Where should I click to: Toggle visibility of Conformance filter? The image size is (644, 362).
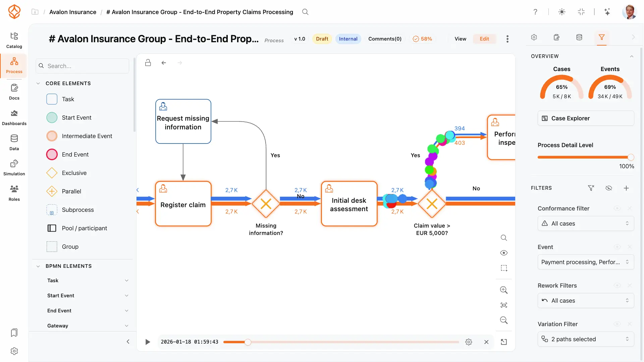pyautogui.click(x=617, y=208)
